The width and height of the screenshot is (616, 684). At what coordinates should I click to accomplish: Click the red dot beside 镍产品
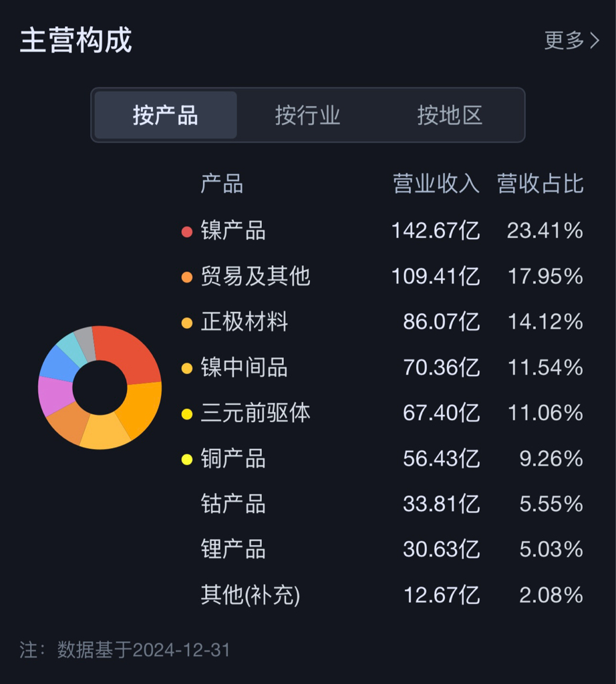(x=186, y=232)
